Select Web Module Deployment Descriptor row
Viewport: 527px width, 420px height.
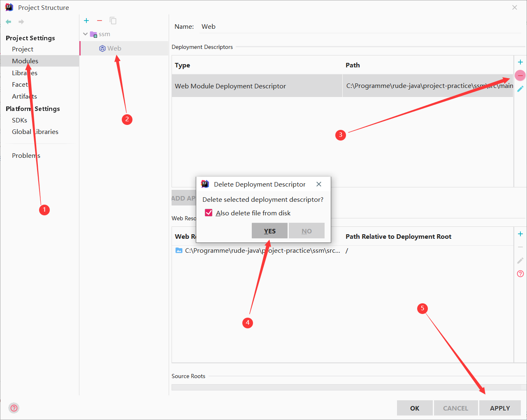[x=342, y=86]
